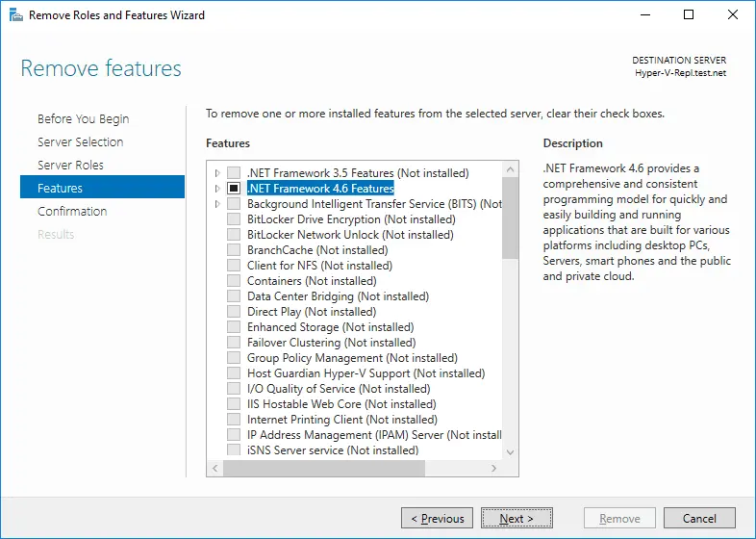
Task: Open the Confirmation step
Action: [72, 212]
